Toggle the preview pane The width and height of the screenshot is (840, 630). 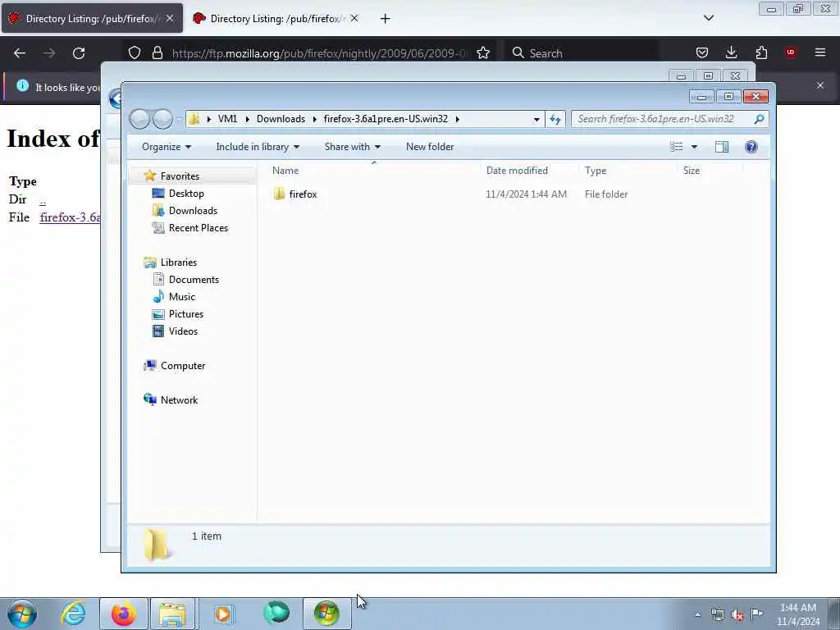coord(722,147)
